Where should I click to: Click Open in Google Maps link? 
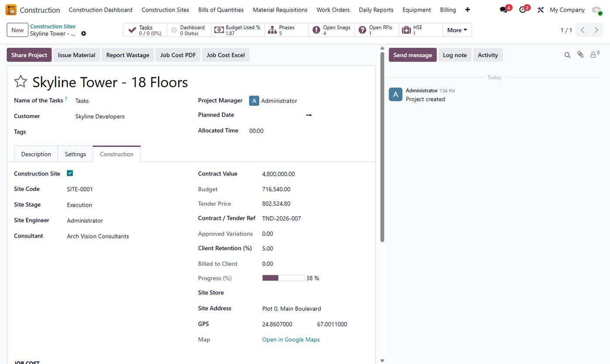pyautogui.click(x=291, y=340)
